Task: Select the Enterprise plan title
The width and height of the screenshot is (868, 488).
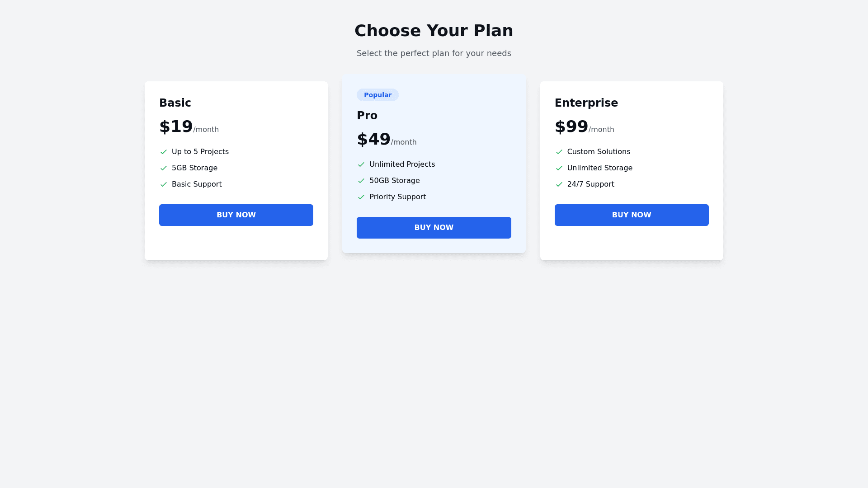Action: click(x=586, y=103)
